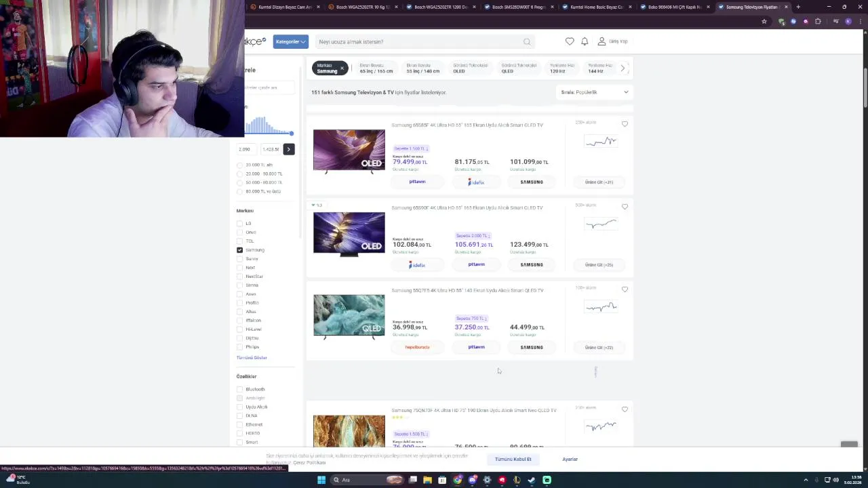The height and width of the screenshot is (488, 868).
Task: Open Chrome from the taskbar
Action: 458,480
